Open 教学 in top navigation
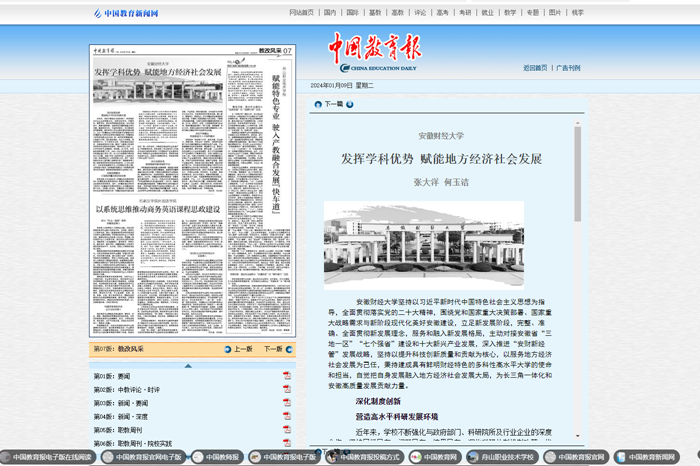This screenshot has width=700, height=466. point(510,12)
